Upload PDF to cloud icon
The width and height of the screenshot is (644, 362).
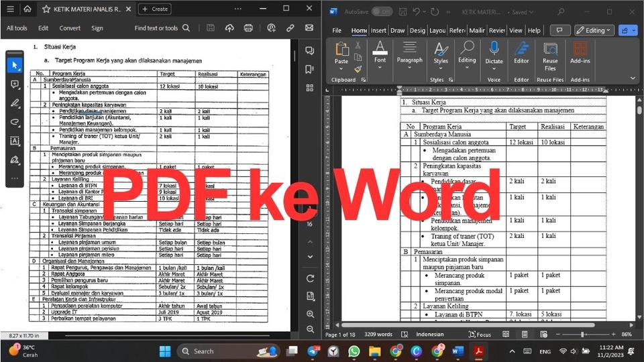pos(229,28)
